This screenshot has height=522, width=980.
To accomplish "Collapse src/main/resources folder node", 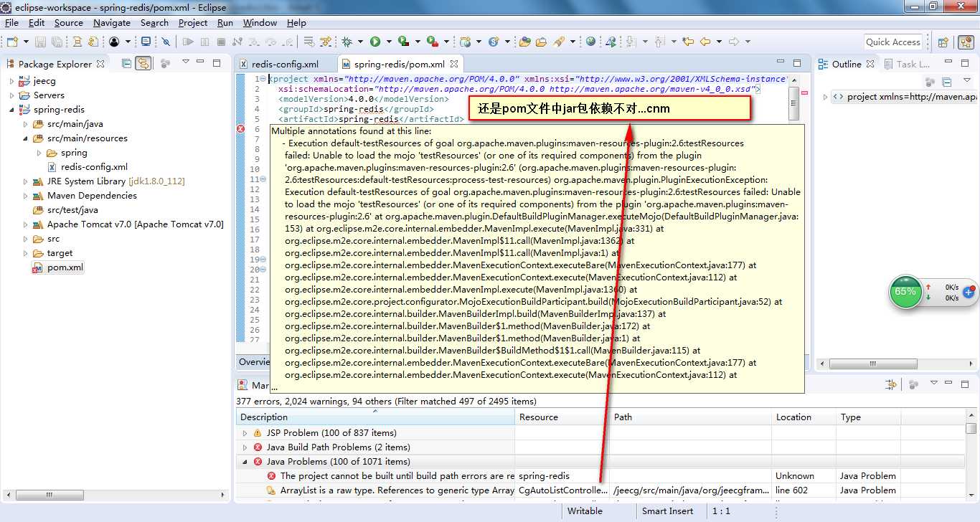I will tap(26, 138).
